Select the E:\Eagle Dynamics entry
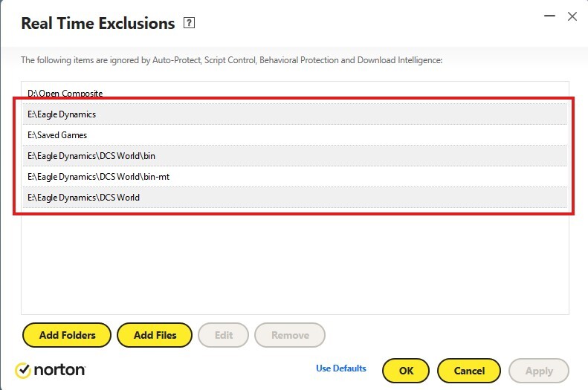The width and height of the screenshot is (588, 390). point(295,114)
